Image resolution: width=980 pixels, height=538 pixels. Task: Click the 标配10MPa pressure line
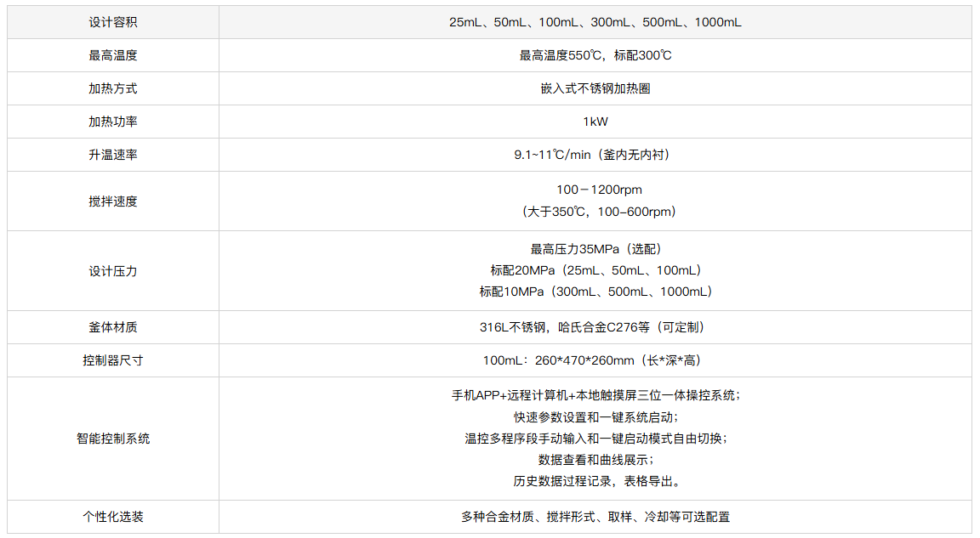tap(595, 292)
